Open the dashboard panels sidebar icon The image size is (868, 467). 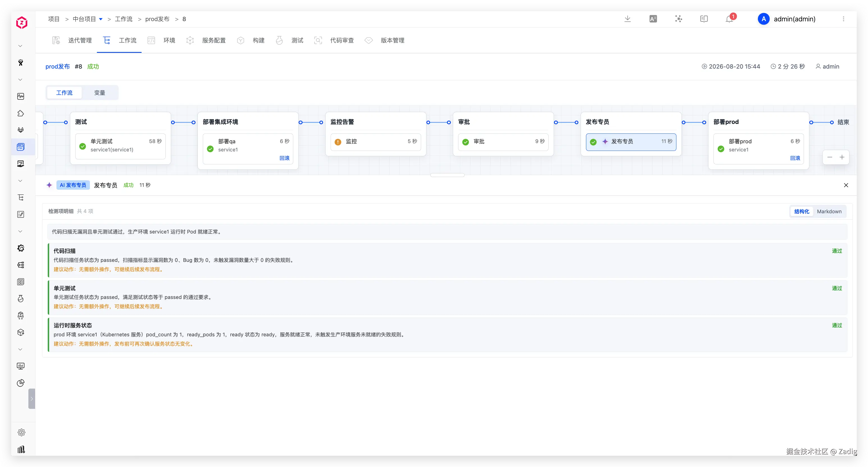click(21, 282)
